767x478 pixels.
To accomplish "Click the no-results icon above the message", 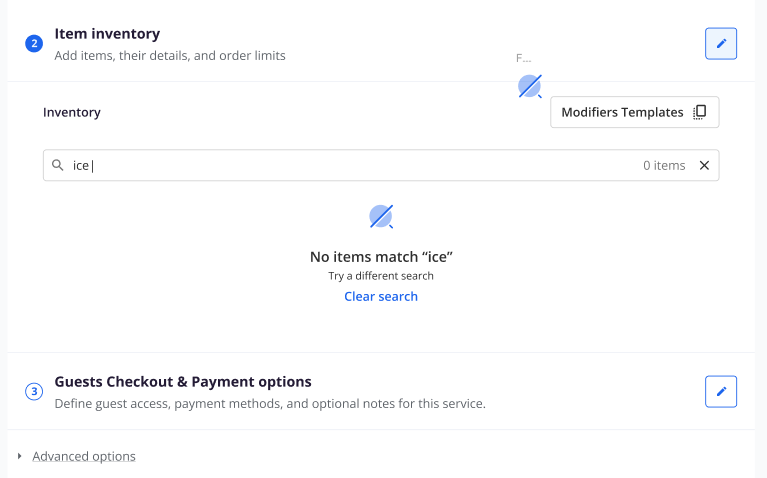I will click(x=381, y=216).
